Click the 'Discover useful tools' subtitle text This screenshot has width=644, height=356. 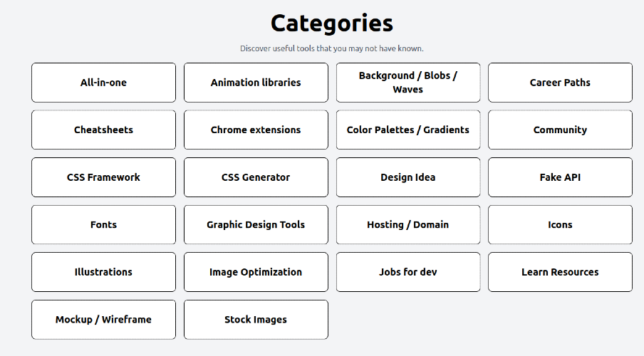tap(332, 48)
